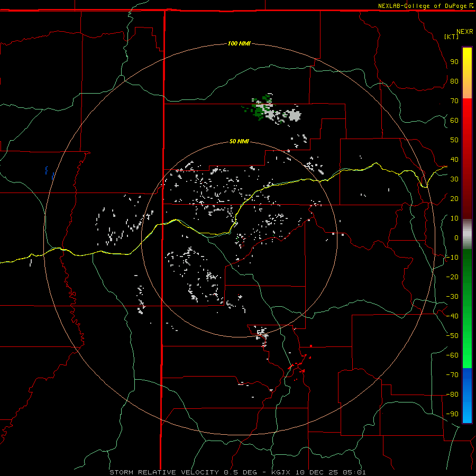Click the -70 value on velocity scale
The image size is (476, 476).
(452, 375)
